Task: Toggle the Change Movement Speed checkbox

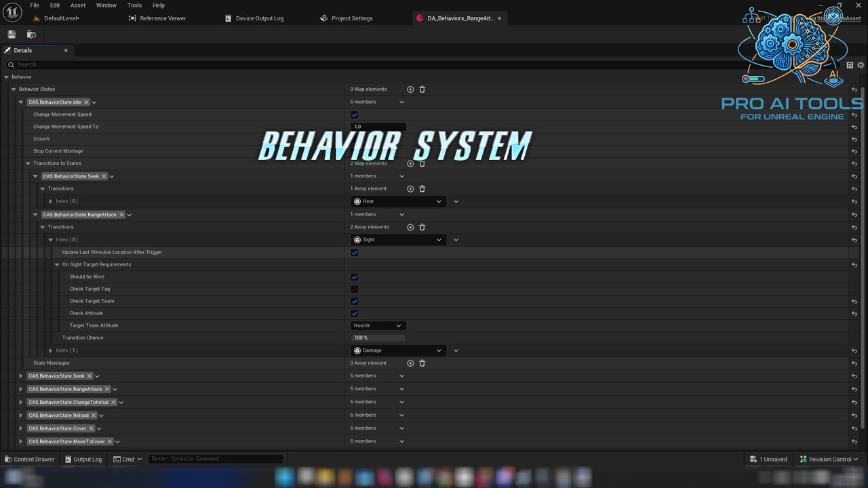Action: (354, 115)
